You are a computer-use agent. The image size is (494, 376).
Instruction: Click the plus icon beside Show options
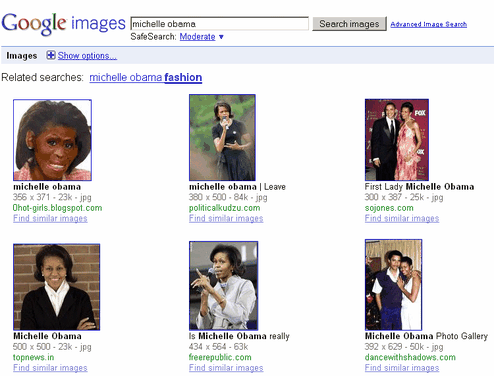click(x=51, y=55)
